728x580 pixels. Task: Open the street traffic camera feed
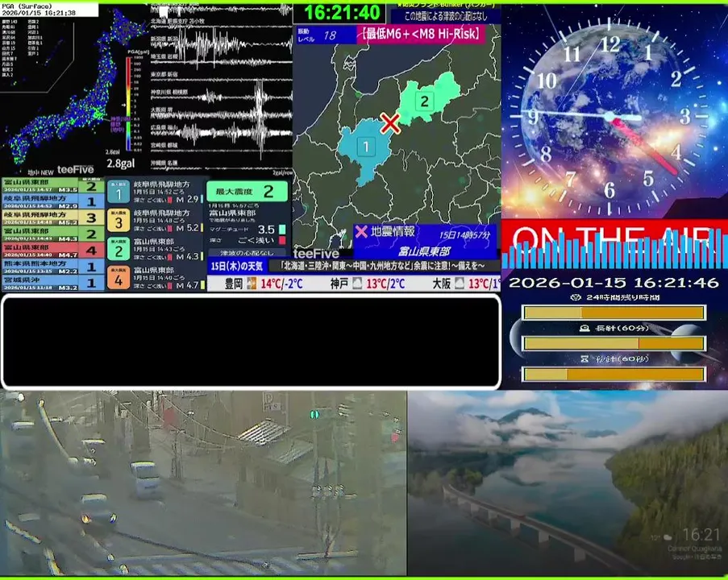point(203,483)
